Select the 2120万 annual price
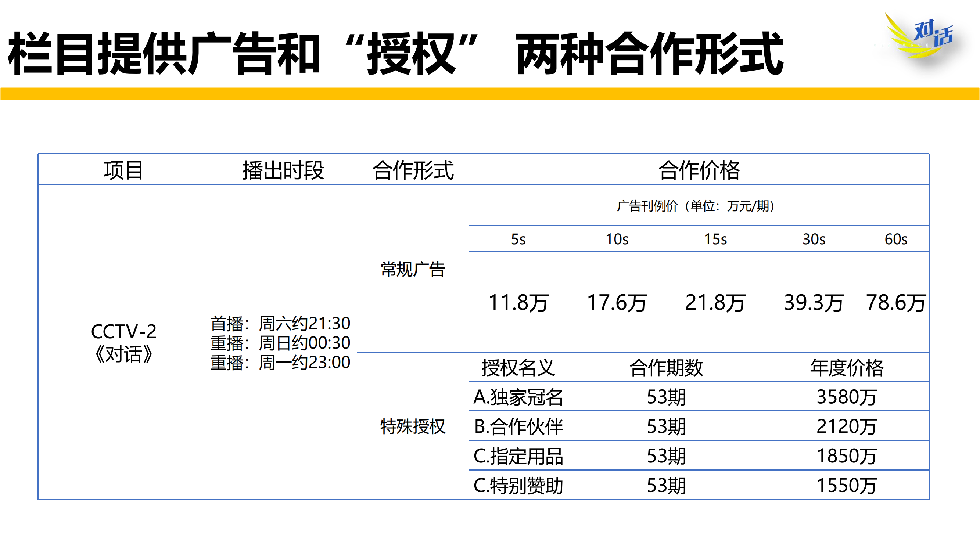980x551 pixels. click(x=847, y=426)
